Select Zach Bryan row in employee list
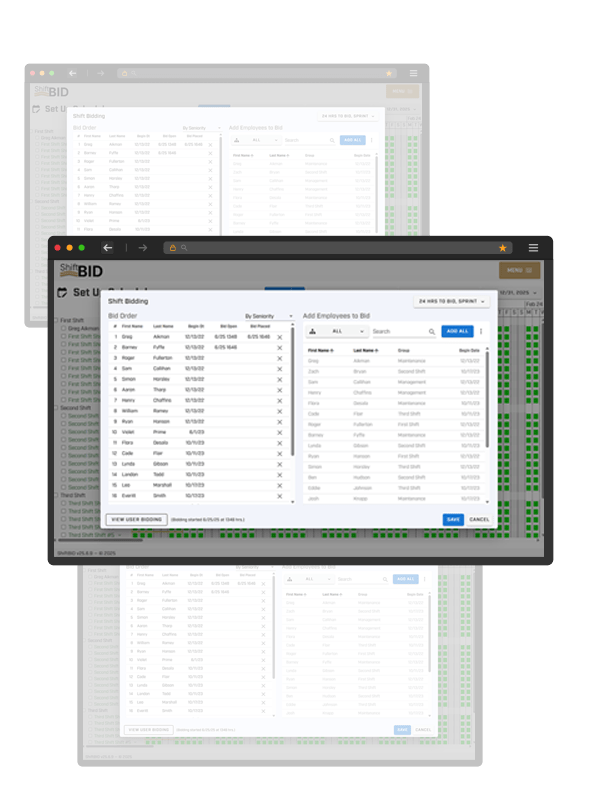The width and height of the screenshot is (600, 800). [394, 372]
